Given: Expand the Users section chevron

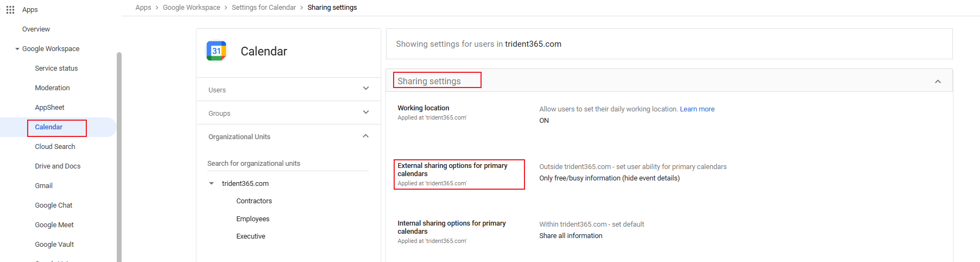Looking at the screenshot, I should point(365,89).
